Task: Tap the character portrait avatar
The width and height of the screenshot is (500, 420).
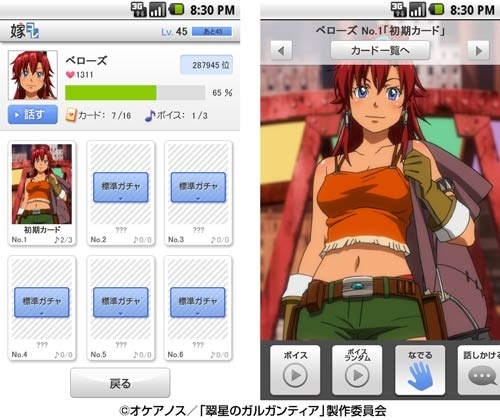Action: 33,75
